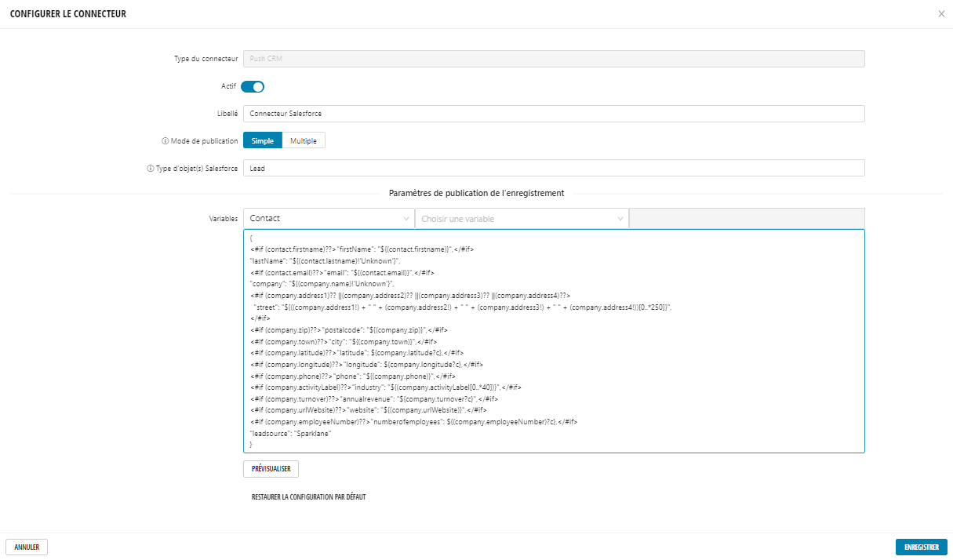Click Restaurer la configuration par défaut

point(308,497)
